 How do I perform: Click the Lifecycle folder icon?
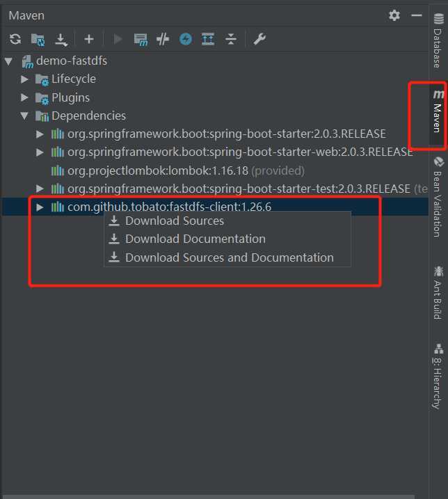tap(42, 79)
